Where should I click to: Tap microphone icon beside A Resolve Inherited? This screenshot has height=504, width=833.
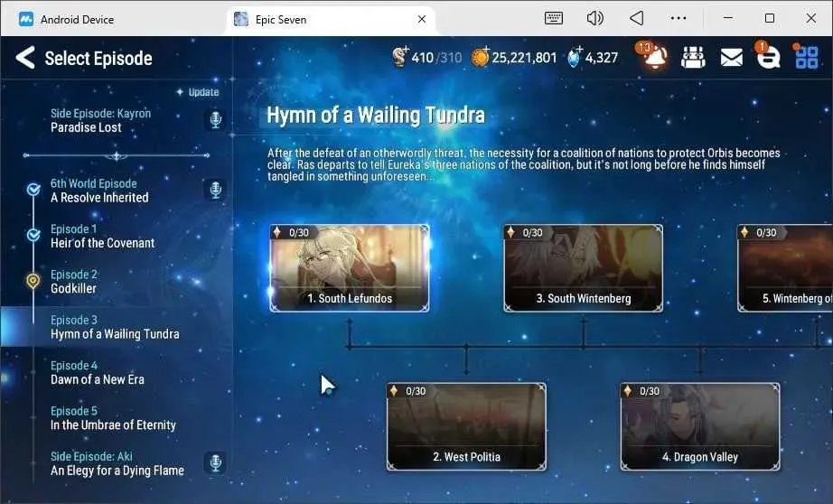[215, 190]
